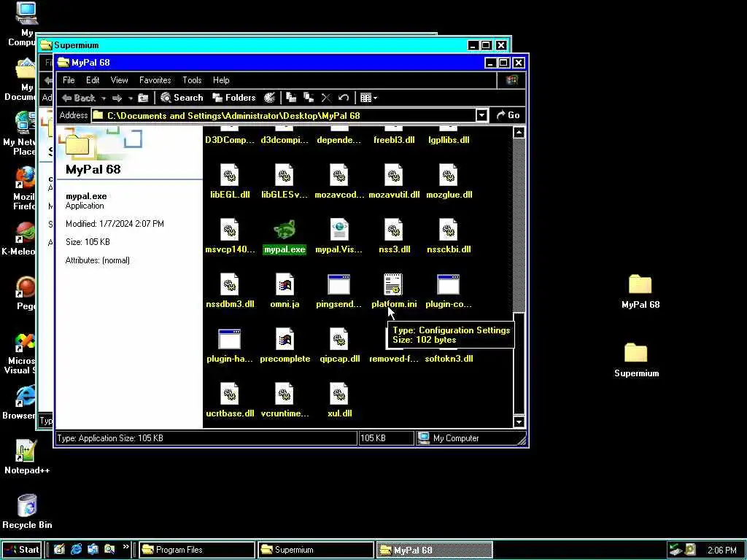Open the File menu
Viewport: 747px width, 560px height.
pyautogui.click(x=69, y=80)
